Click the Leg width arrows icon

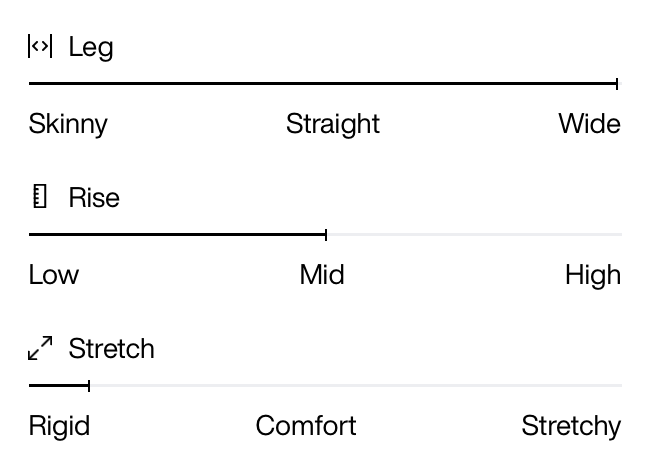[40, 46]
